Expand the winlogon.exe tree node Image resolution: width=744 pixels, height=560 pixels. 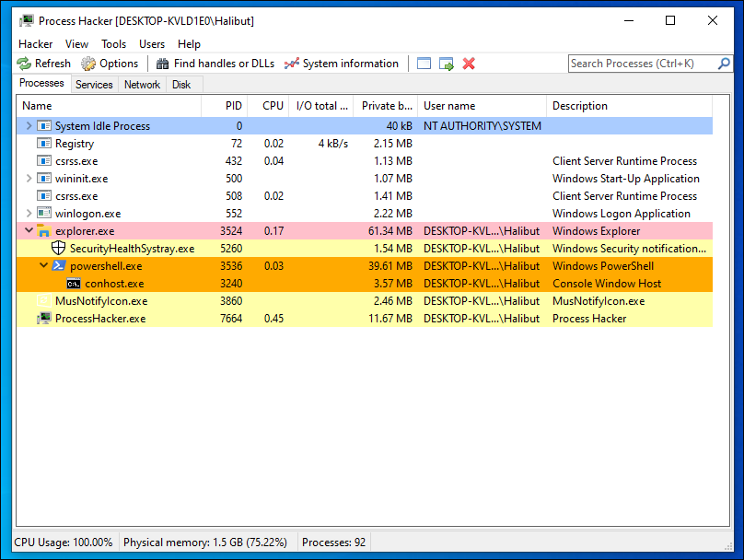click(x=29, y=214)
